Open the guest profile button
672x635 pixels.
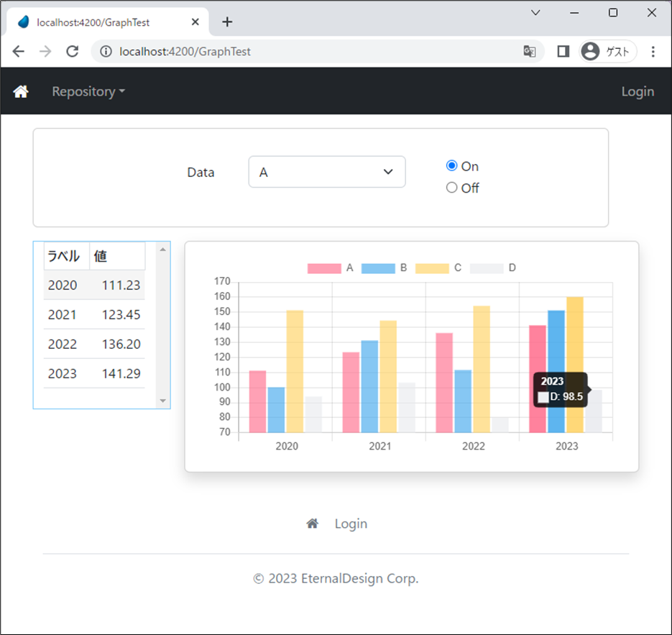608,52
